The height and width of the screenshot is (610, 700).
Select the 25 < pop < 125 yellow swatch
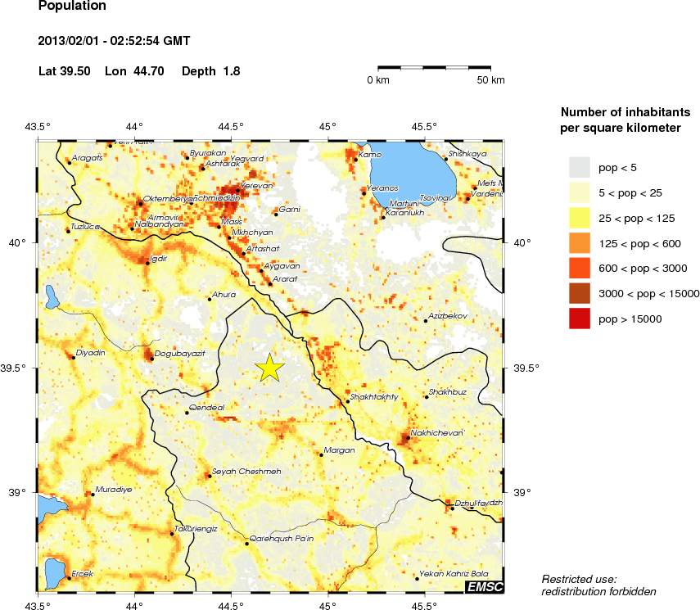pos(580,218)
